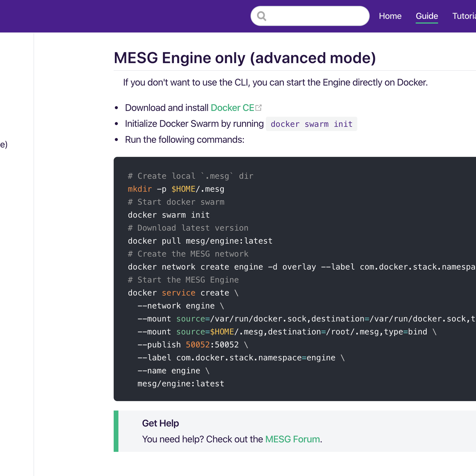This screenshot has width=476, height=476.
Task: Click the --publish 50052:50052 line
Action: [192, 345]
